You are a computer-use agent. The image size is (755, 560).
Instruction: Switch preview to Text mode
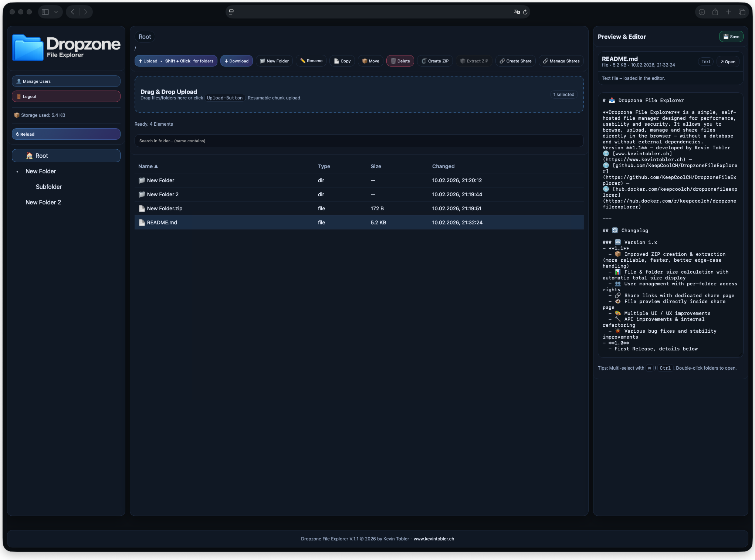click(x=705, y=61)
